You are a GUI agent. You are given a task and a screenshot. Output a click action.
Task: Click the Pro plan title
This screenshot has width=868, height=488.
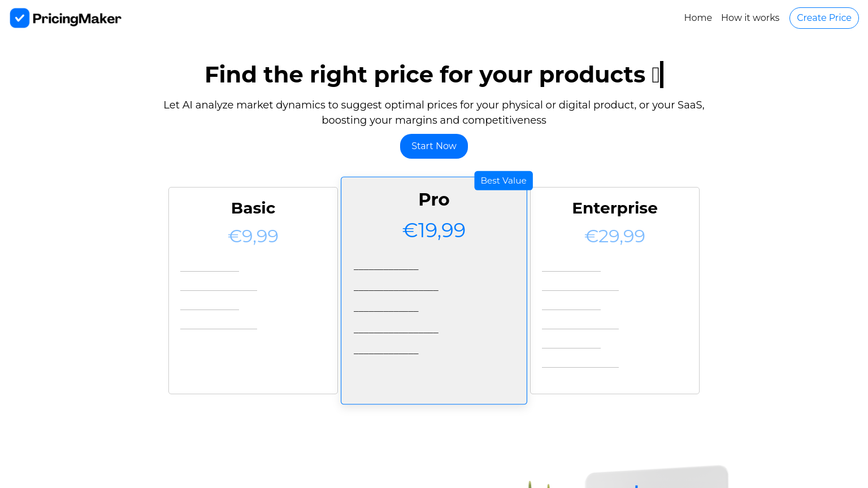pos(434,199)
